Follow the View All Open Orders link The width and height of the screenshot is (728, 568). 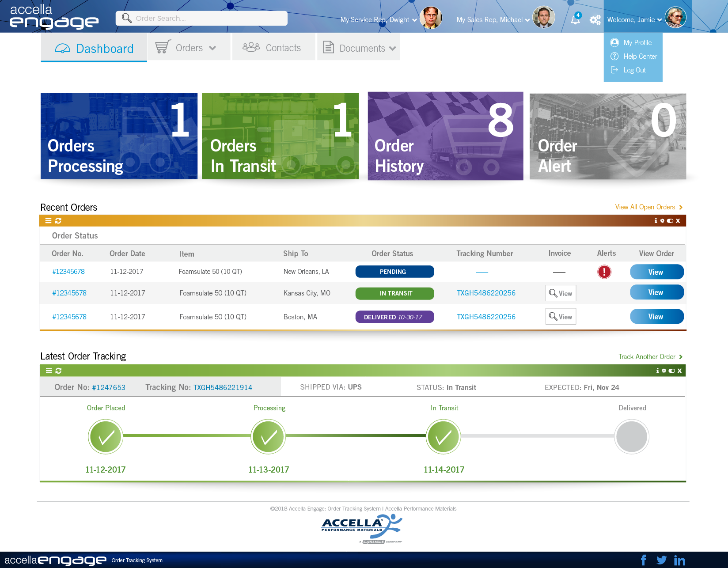[x=649, y=207]
